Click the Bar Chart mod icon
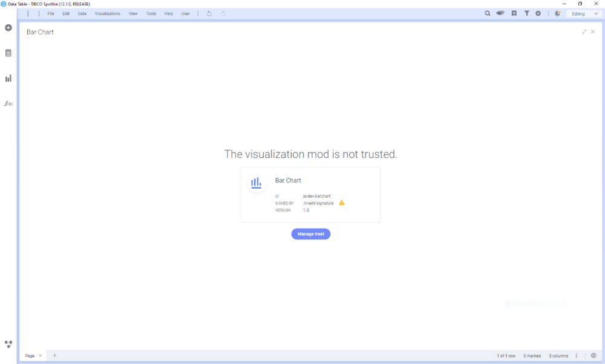 (256, 183)
